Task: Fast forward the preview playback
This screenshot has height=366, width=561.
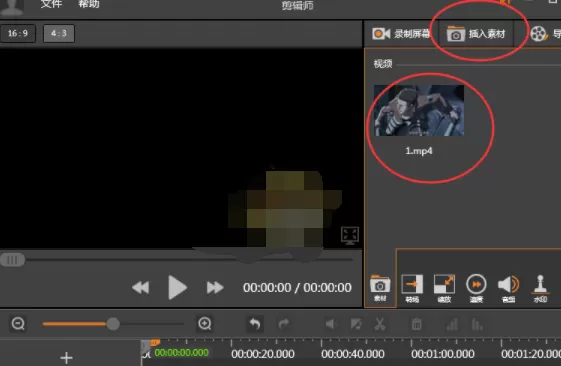Action: (x=215, y=287)
